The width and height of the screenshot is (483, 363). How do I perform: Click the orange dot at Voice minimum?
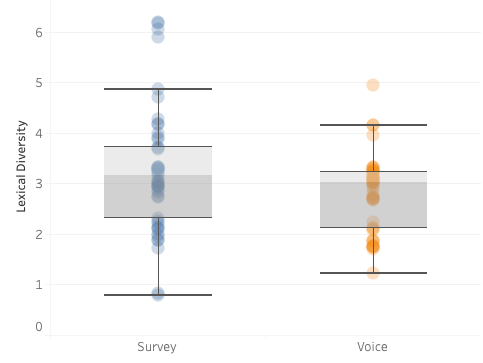[x=373, y=273]
